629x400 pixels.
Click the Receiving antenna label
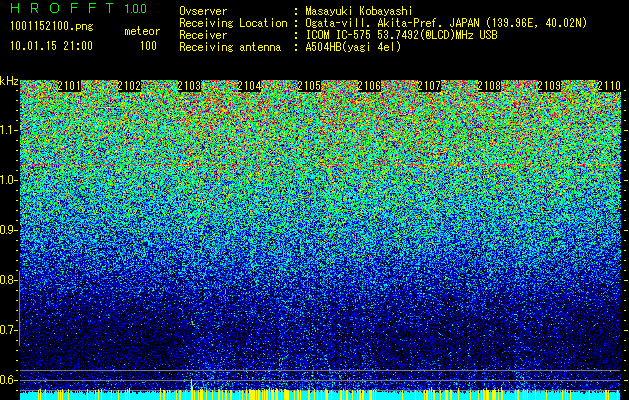pos(230,47)
